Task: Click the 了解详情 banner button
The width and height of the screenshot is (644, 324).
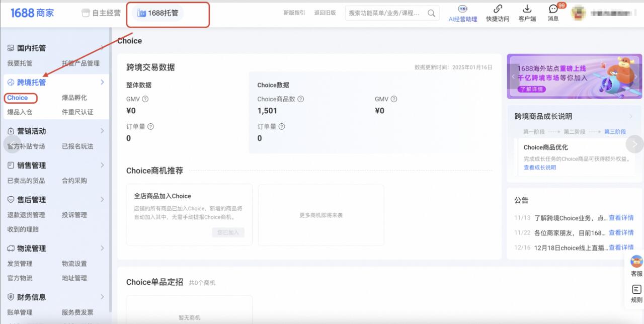Action: 532,89
